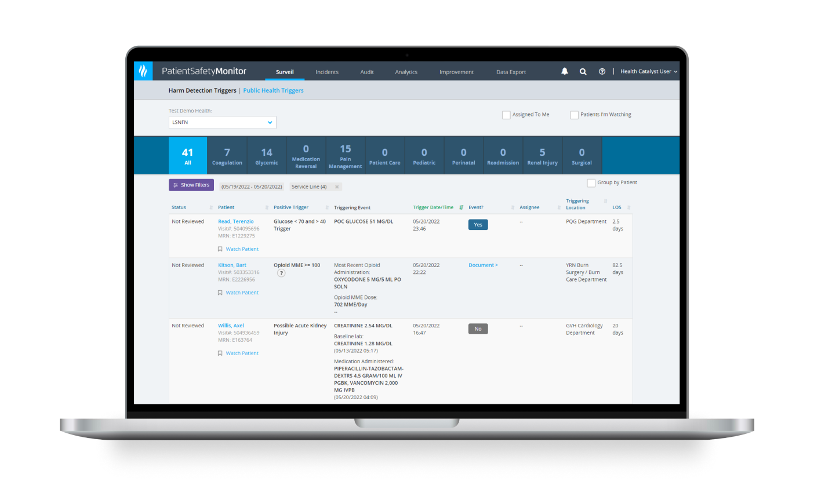Select the Perinatal tile
Screen dimensions: 814x504
click(x=464, y=155)
